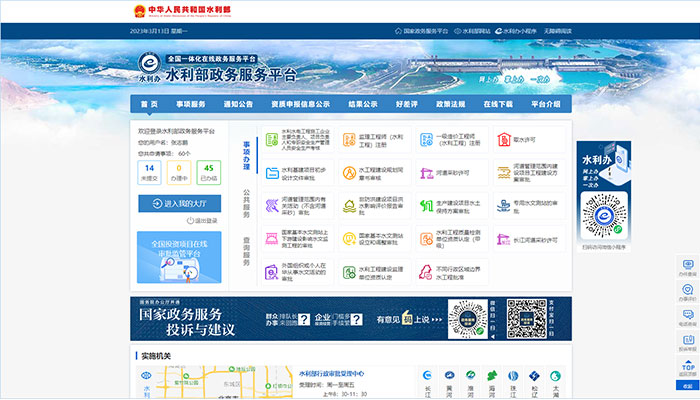Open 资质申报信息公示 navigation item
700x400 pixels.
pyautogui.click(x=300, y=104)
